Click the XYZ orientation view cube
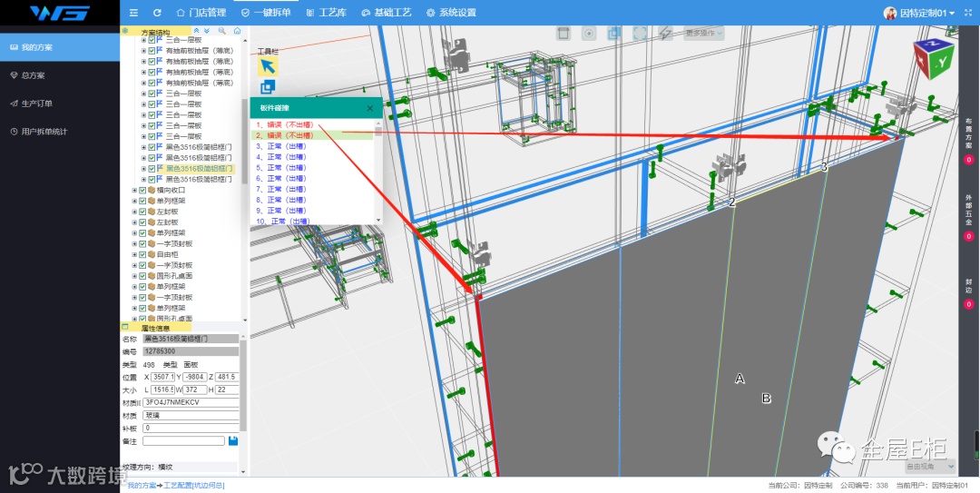980x493 pixels. point(934,59)
